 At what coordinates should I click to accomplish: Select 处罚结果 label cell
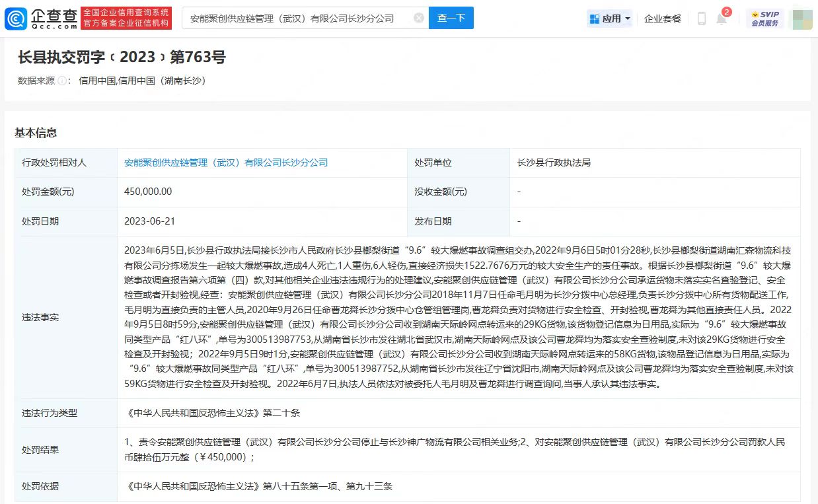(x=66, y=449)
